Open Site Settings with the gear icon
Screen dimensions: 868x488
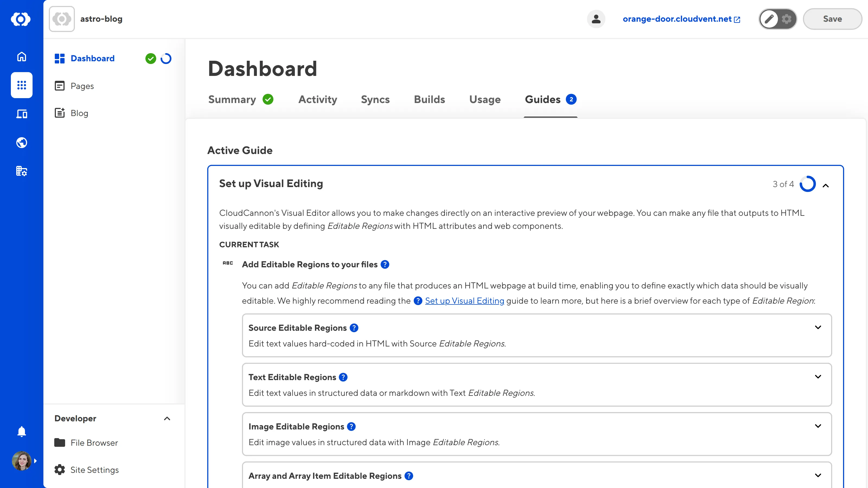[94, 470]
